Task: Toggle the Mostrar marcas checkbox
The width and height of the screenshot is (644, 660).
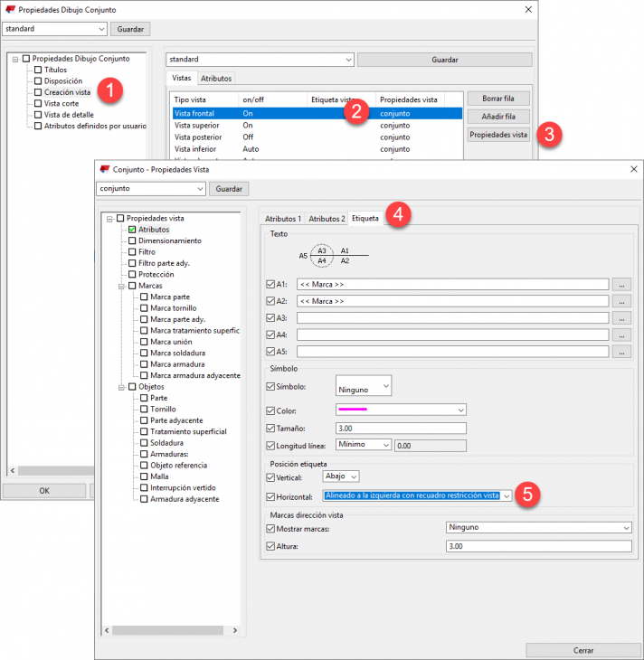Action: click(x=270, y=527)
